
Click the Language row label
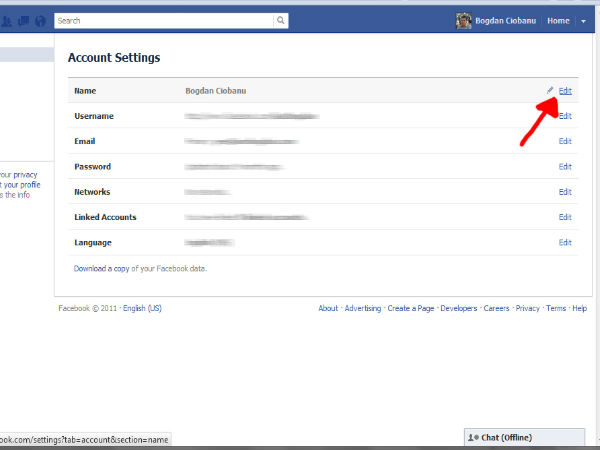[93, 243]
